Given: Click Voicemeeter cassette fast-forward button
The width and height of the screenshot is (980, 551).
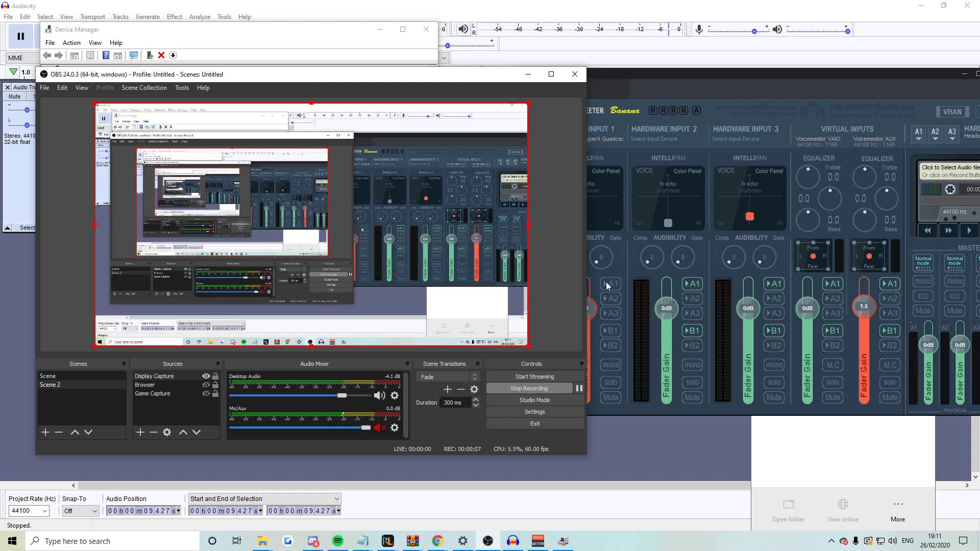Looking at the screenshot, I should tap(948, 231).
